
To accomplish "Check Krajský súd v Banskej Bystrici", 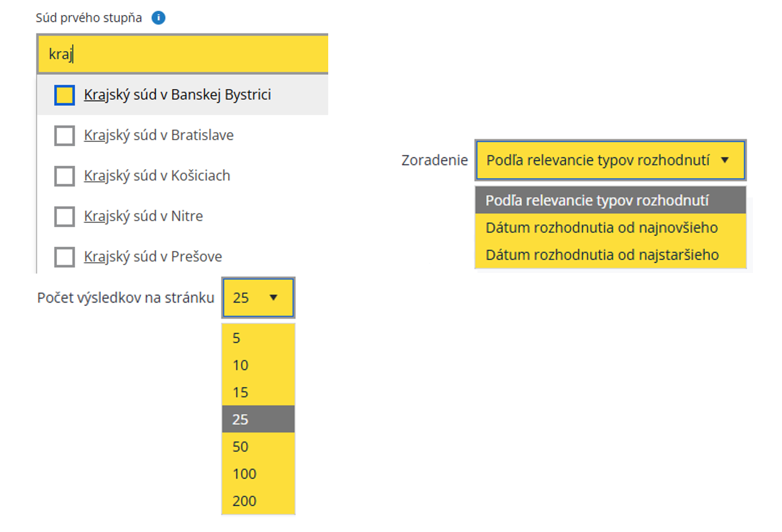I will [65, 95].
